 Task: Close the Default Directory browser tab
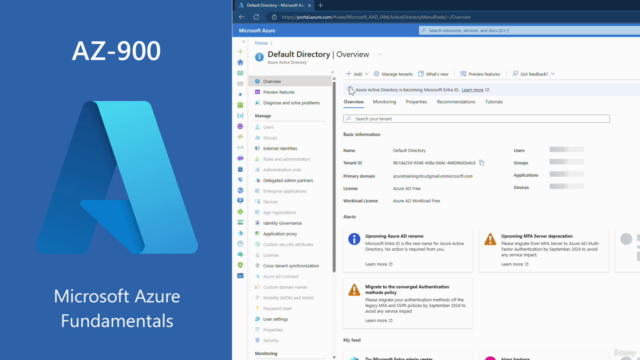[309, 5]
